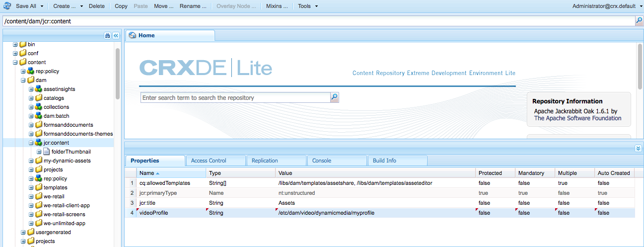Select the dam:batch node icon

(39, 116)
